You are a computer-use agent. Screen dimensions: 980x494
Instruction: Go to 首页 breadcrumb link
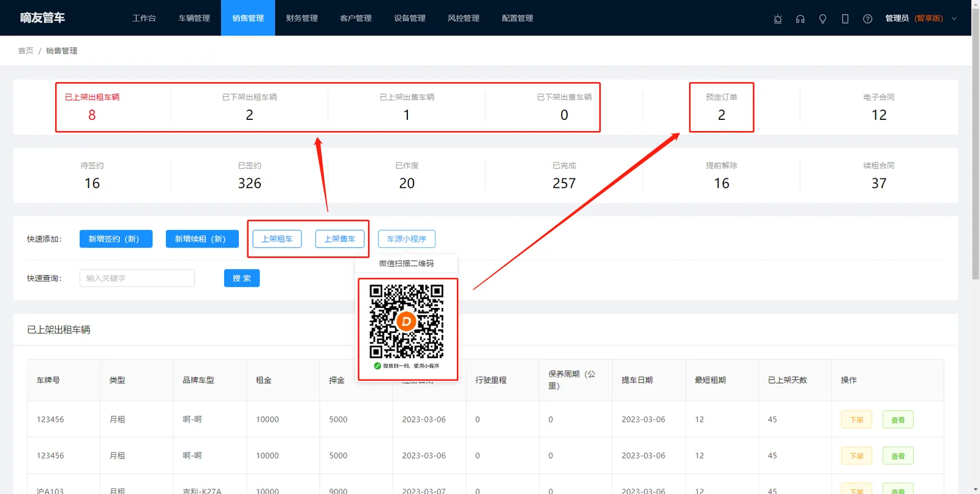[x=26, y=51]
